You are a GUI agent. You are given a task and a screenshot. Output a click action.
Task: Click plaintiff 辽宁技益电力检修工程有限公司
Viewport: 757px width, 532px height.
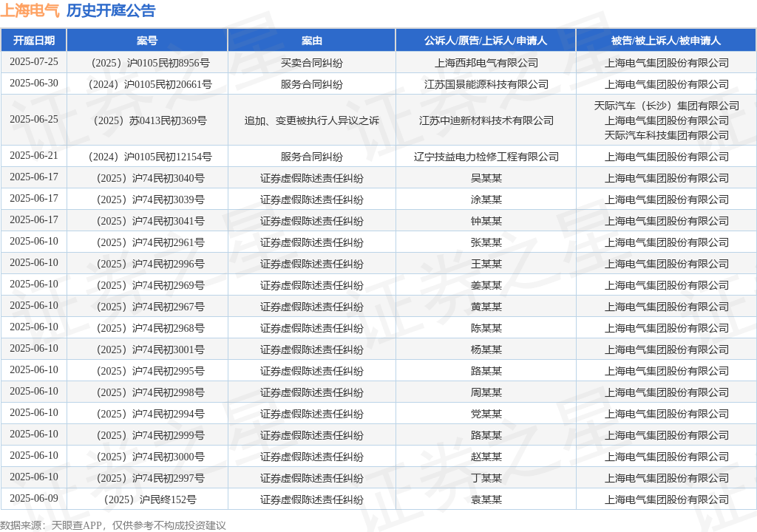486,157
